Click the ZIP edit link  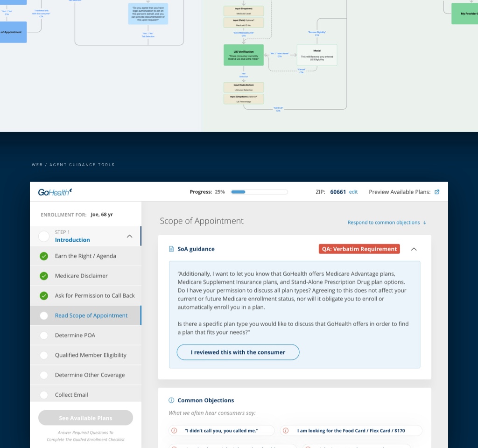(353, 192)
